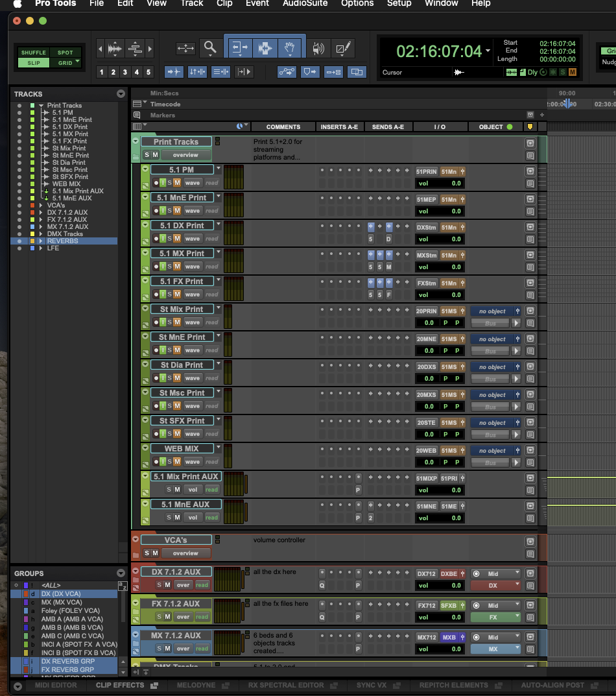The image size is (616, 696).
Task: Click DX 7.1.2 AUX object target icon
Action: pyautogui.click(x=476, y=574)
